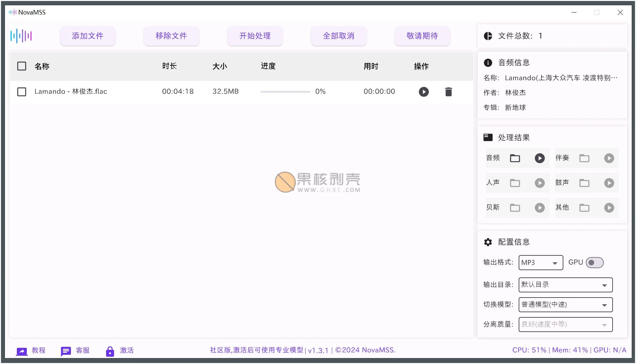Open the 鼓声 (drums) output folder
The height and width of the screenshot is (364, 636).
[584, 183]
